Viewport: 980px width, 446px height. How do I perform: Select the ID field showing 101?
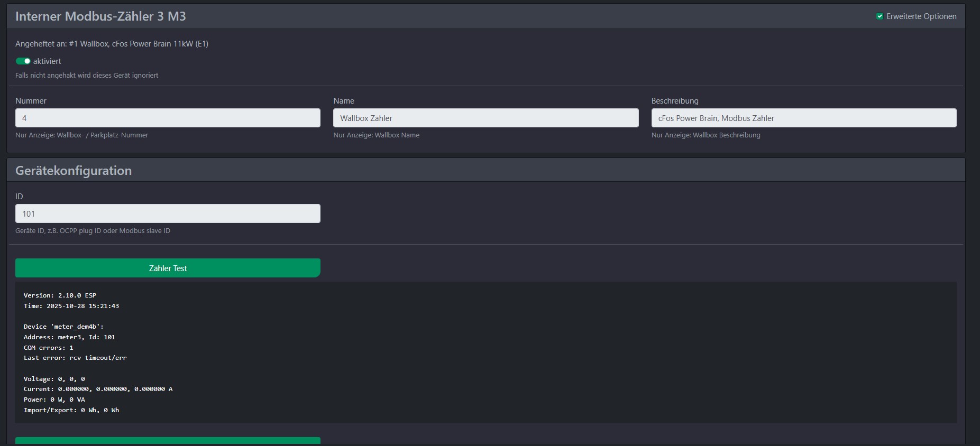(168, 213)
